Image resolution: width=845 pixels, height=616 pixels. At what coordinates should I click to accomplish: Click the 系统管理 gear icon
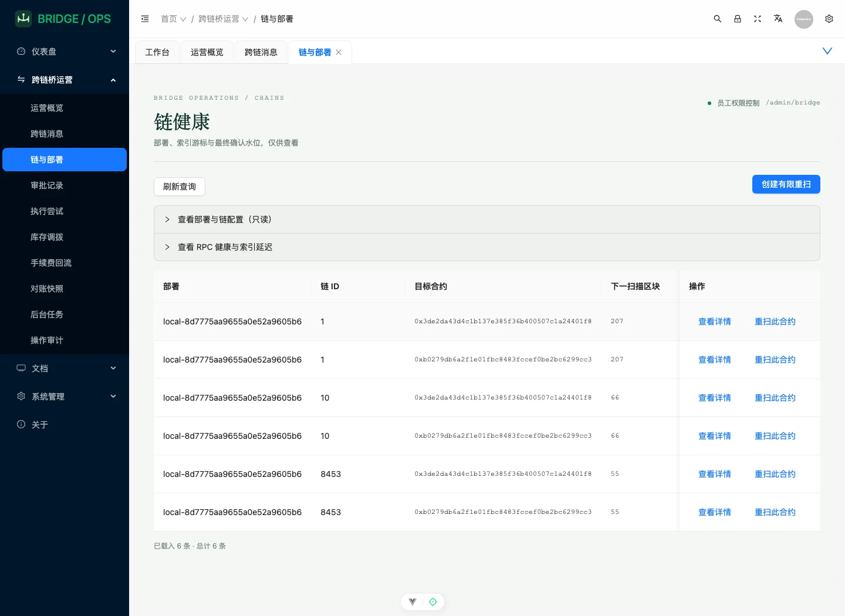[x=21, y=397]
